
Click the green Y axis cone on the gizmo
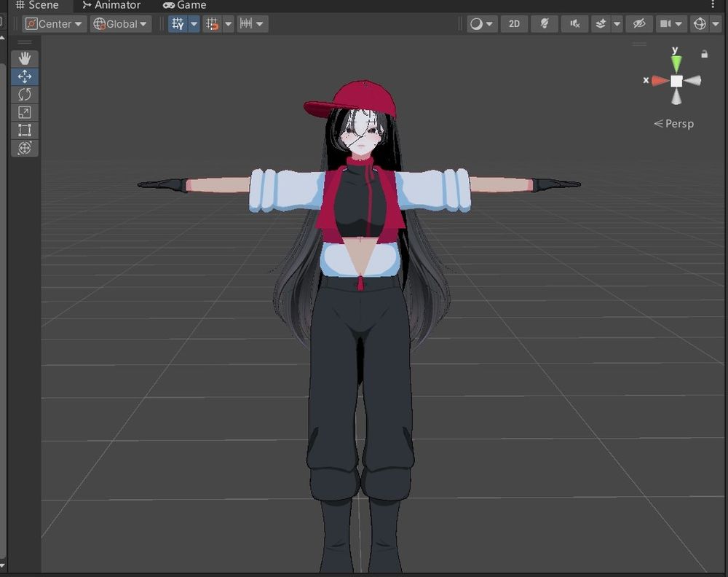(x=676, y=63)
